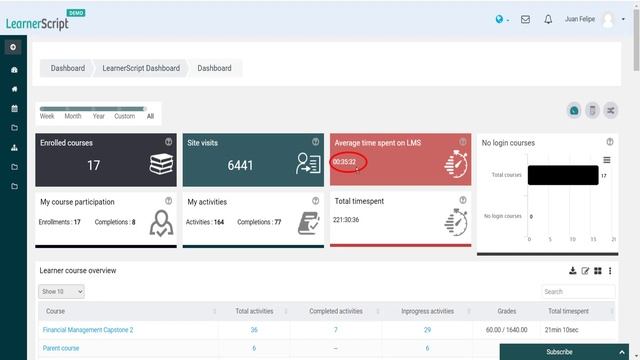
Task: Open help for Average time spent card
Action: click(x=463, y=142)
